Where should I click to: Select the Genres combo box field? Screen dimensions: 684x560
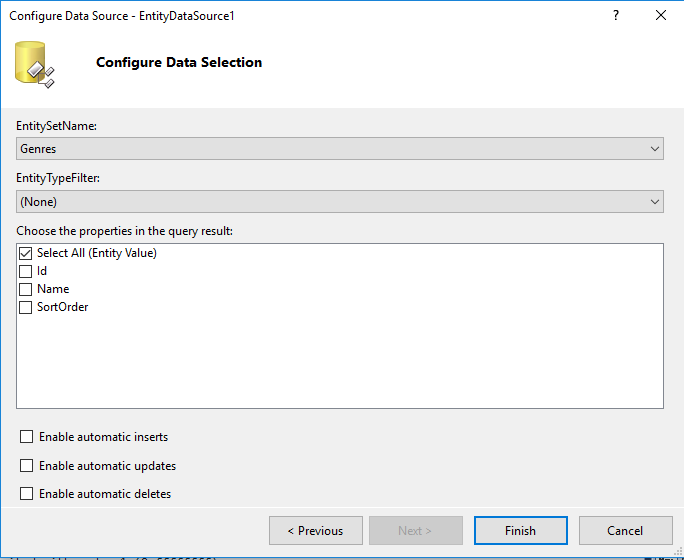click(330, 149)
